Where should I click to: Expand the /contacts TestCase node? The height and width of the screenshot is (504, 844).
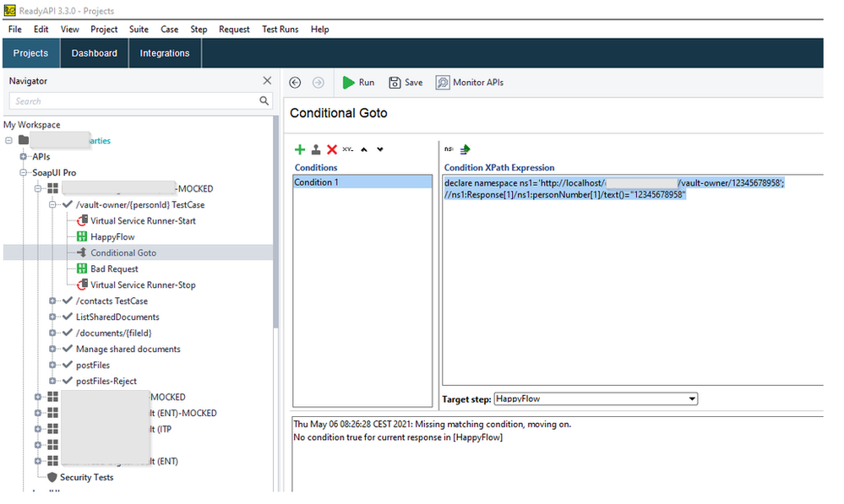click(53, 301)
